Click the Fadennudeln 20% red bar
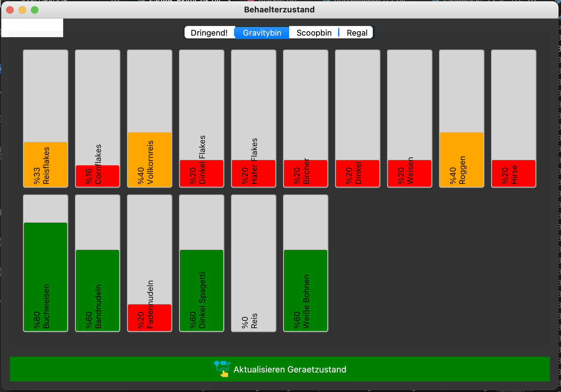Screen dimensions: 561x392 click(x=150, y=317)
